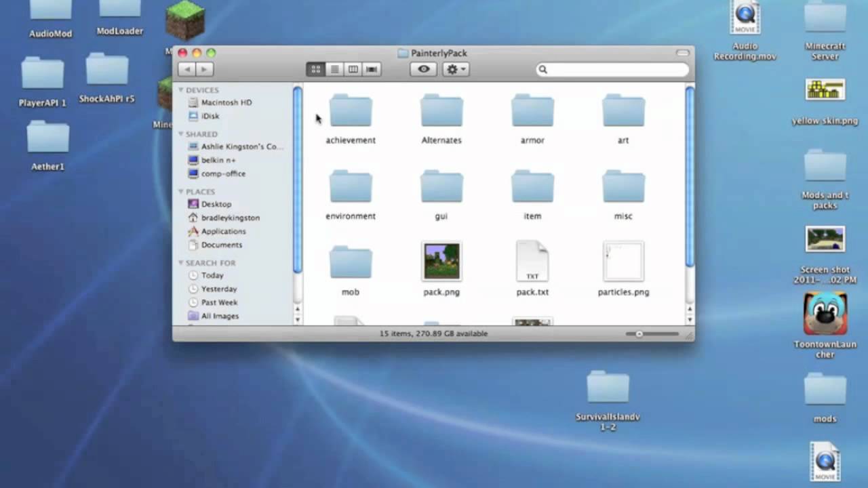Screen dimensions: 868x488
Task: Click the sidebar vertical scrollbar
Action: [x=297, y=180]
